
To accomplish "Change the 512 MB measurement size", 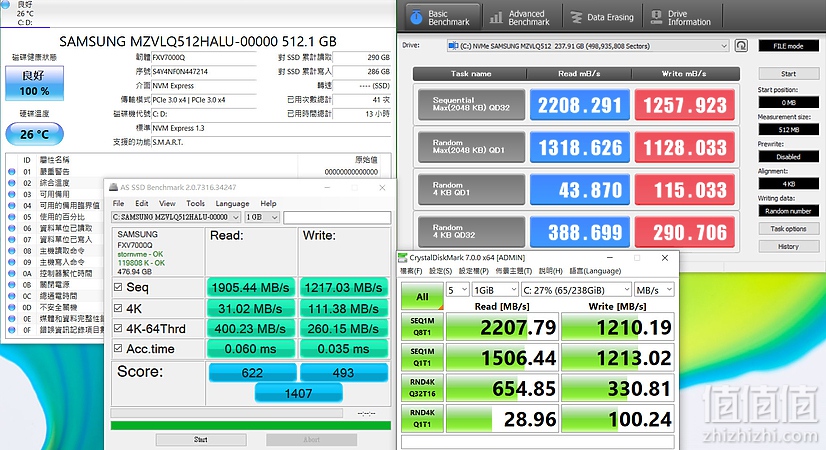I will 788,130.
